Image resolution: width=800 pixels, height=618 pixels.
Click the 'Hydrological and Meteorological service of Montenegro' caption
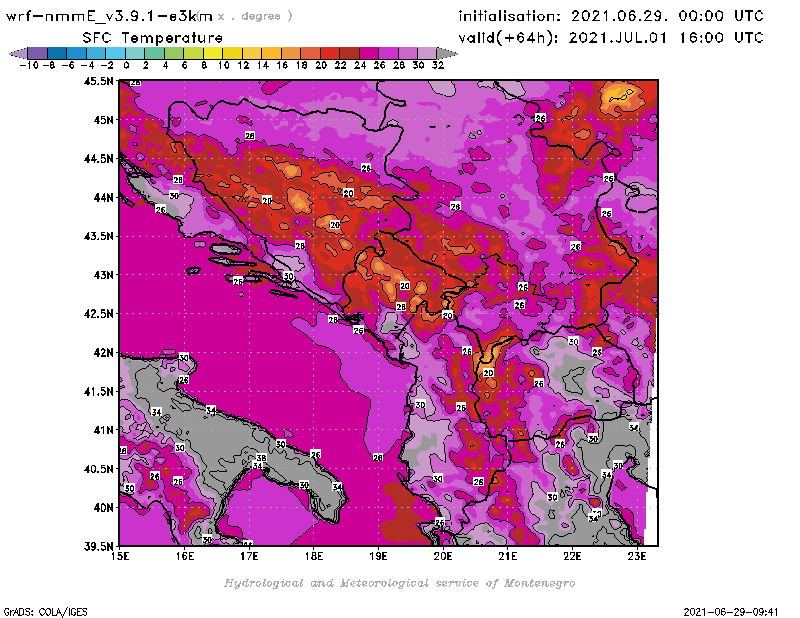click(399, 583)
